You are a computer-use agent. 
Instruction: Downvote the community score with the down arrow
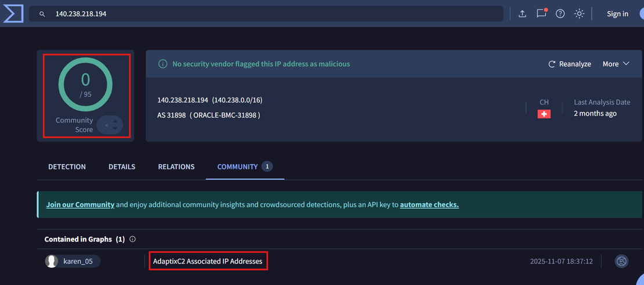click(x=115, y=128)
